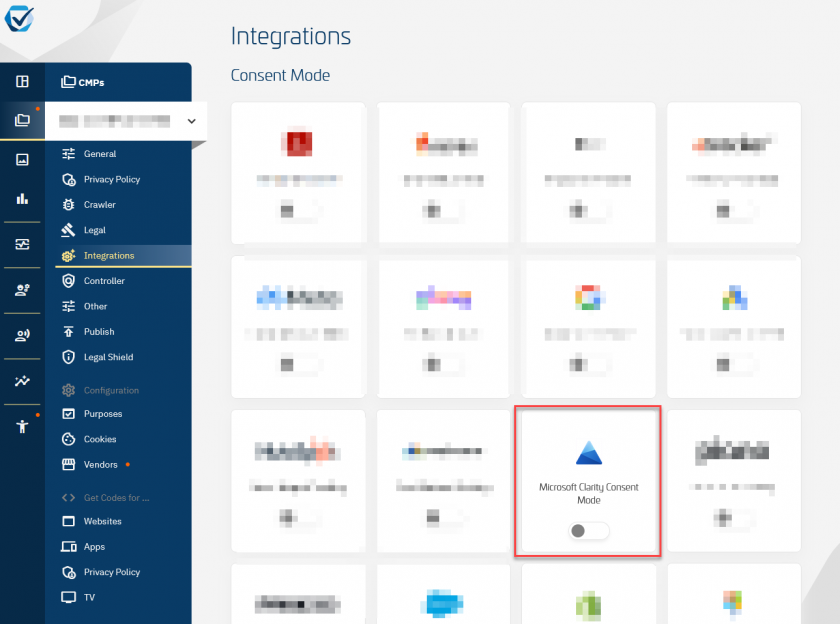840x624 pixels.
Task: Click the 'TV' menu label
Action: click(x=89, y=597)
